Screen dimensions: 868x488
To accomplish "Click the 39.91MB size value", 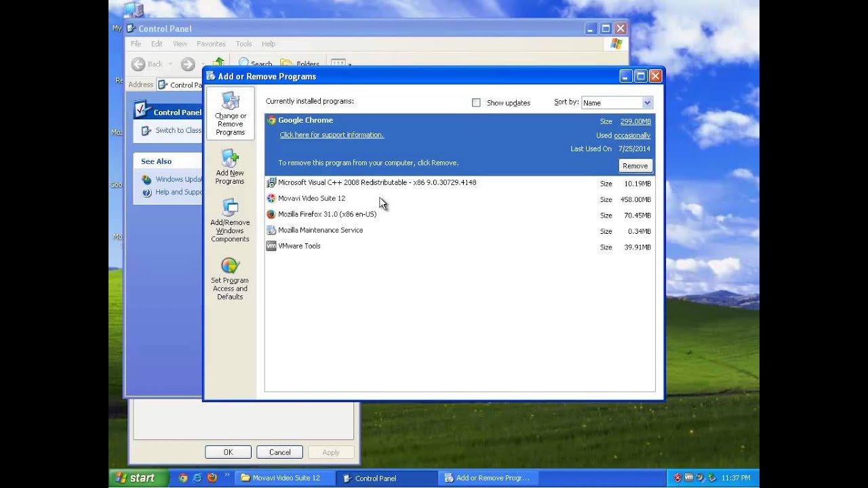I will click(637, 247).
